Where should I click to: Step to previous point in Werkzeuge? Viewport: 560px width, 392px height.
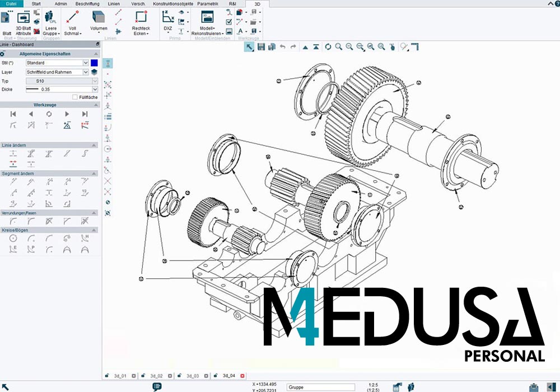[31, 114]
